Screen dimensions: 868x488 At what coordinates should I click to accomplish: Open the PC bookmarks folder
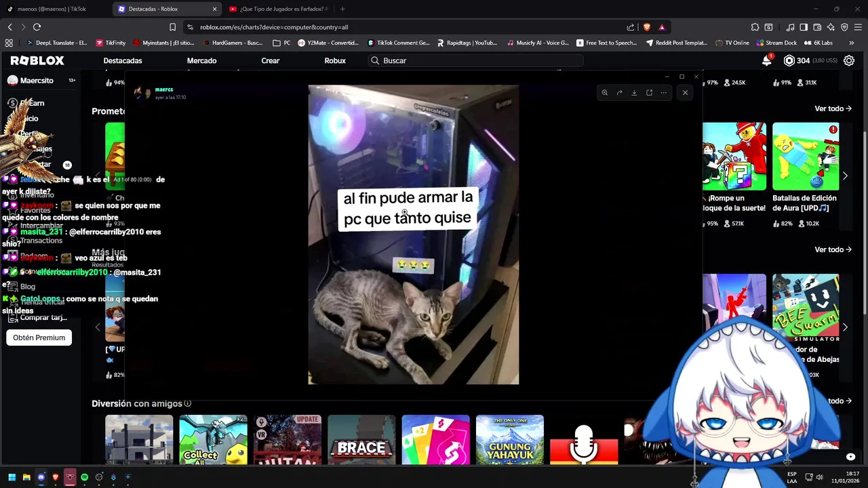(281, 43)
